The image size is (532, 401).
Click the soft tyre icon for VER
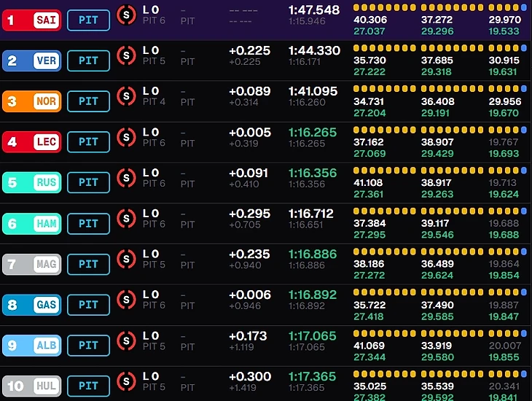(x=126, y=55)
